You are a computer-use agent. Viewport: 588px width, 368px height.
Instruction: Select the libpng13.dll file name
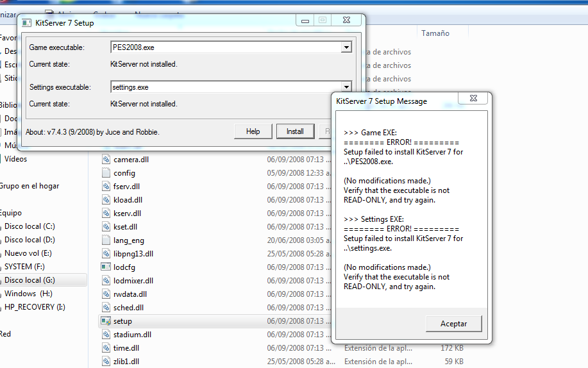pyautogui.click(x=133, y=254)
